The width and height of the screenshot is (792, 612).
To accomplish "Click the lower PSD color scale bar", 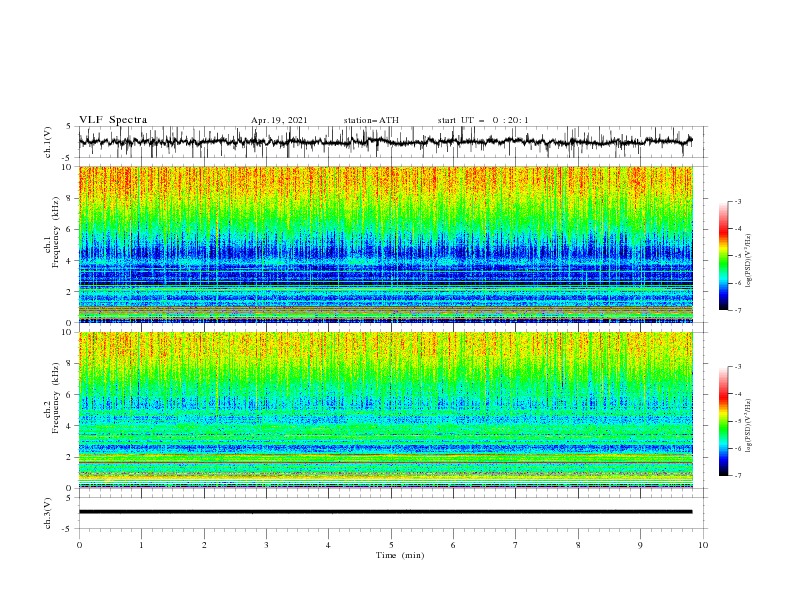I will [x=723, y=421].
